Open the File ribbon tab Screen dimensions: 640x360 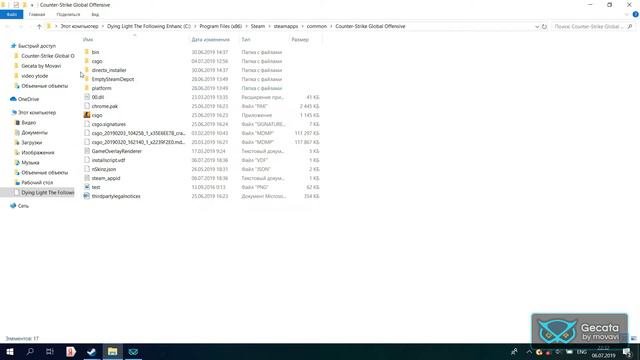[x=11, y=14]
